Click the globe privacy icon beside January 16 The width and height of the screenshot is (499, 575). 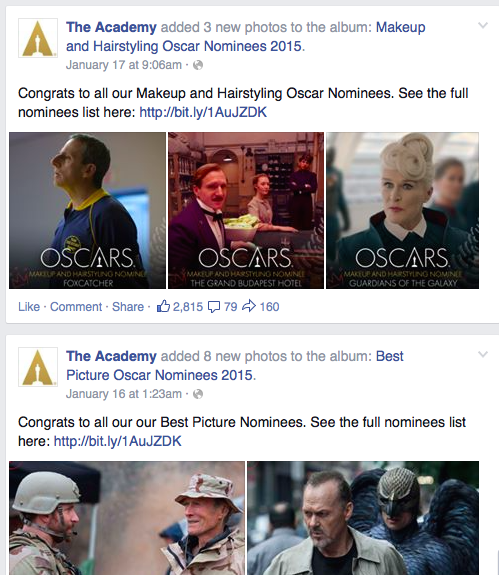tap(198, 394)
